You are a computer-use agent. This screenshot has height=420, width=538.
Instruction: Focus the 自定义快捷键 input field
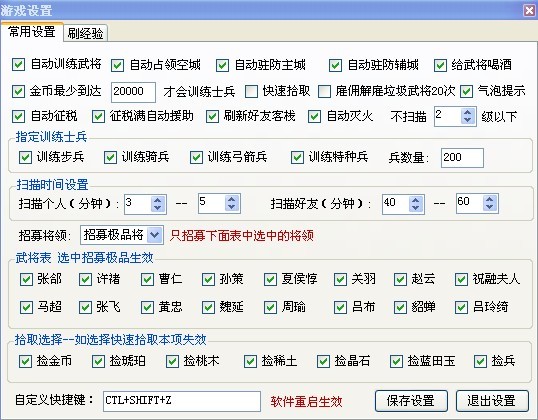click(x=182, y=401)
